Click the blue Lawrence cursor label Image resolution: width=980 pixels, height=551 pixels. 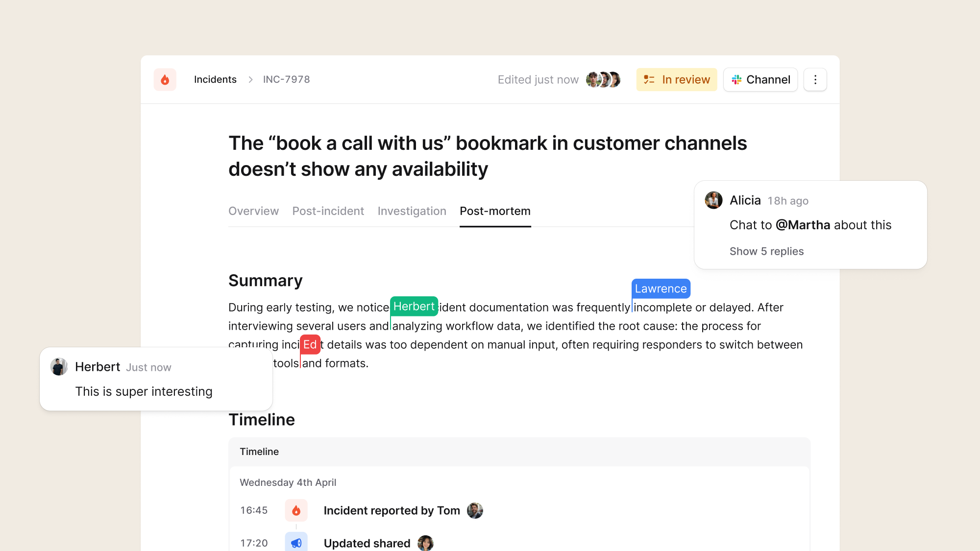tap(661, 289)
